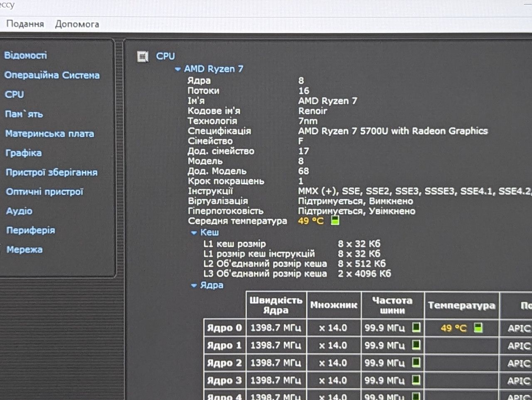Go to the Периферія section
Viewport: 532px width, 400px height.
pos(30,230)
